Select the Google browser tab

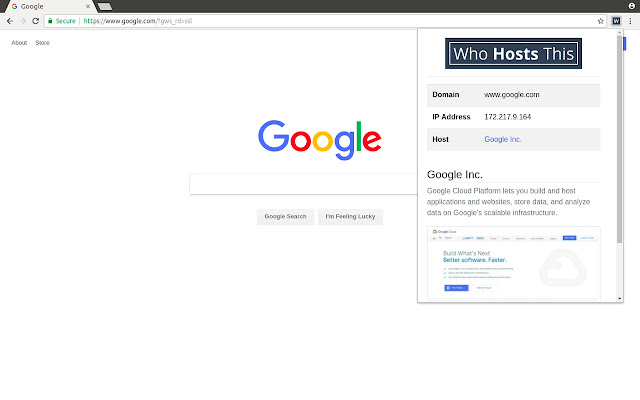pos(49,7)
